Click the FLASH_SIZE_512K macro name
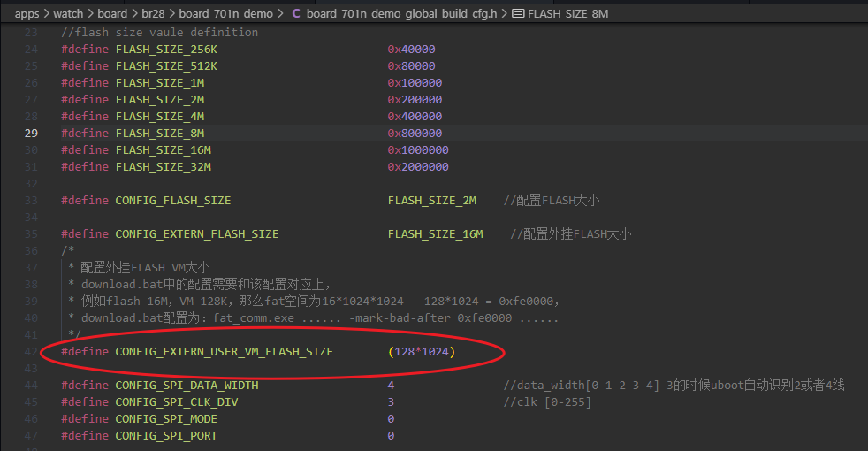Screen dimensions: 868x451 (166, 66)
